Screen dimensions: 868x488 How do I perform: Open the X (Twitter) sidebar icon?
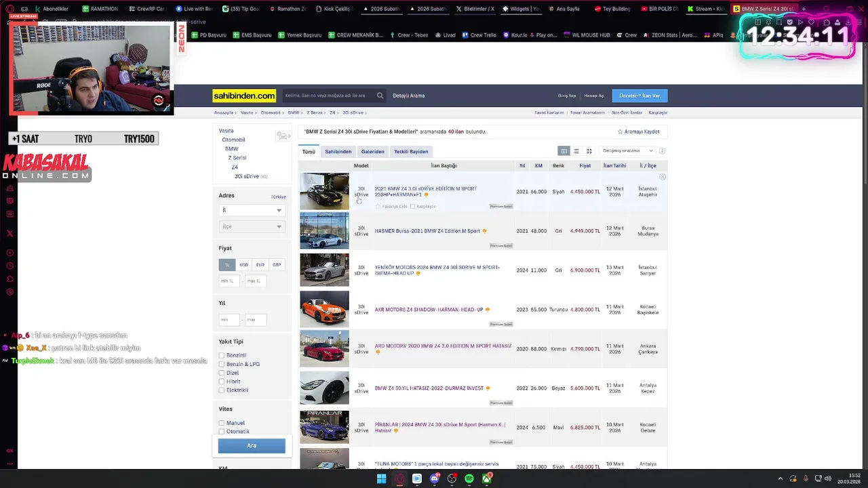[x=9, y=233]
